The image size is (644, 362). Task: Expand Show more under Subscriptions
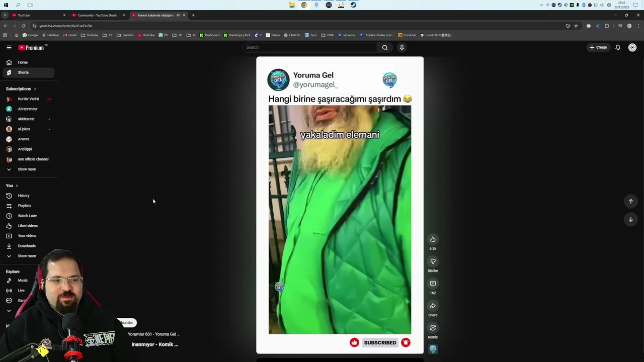point(28,169)
